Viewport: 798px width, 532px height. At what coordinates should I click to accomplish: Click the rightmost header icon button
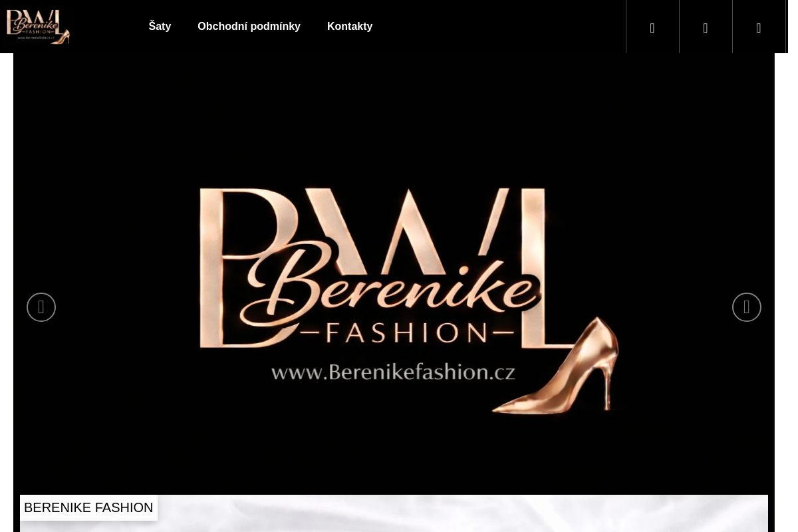[x=759, y=27]
